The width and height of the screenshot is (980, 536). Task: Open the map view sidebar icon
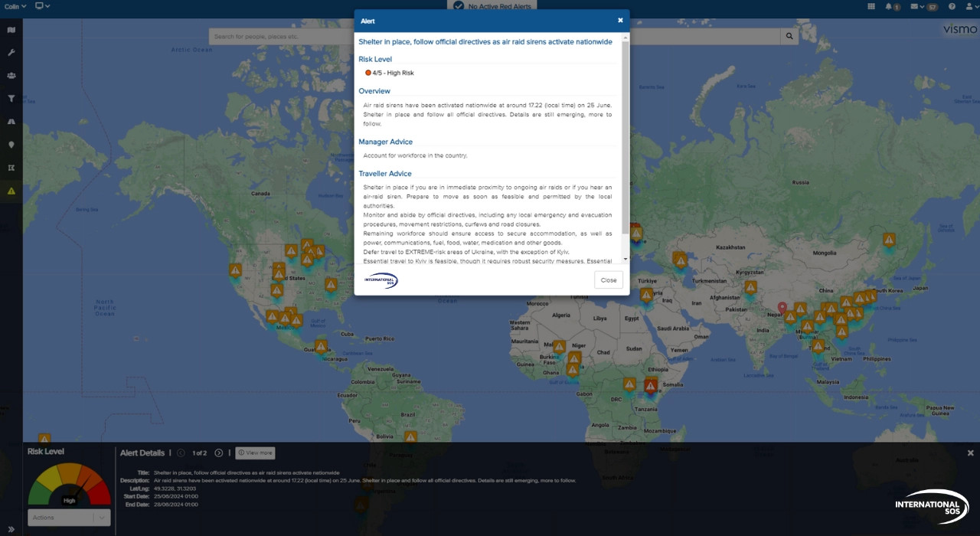click(11, 31)
